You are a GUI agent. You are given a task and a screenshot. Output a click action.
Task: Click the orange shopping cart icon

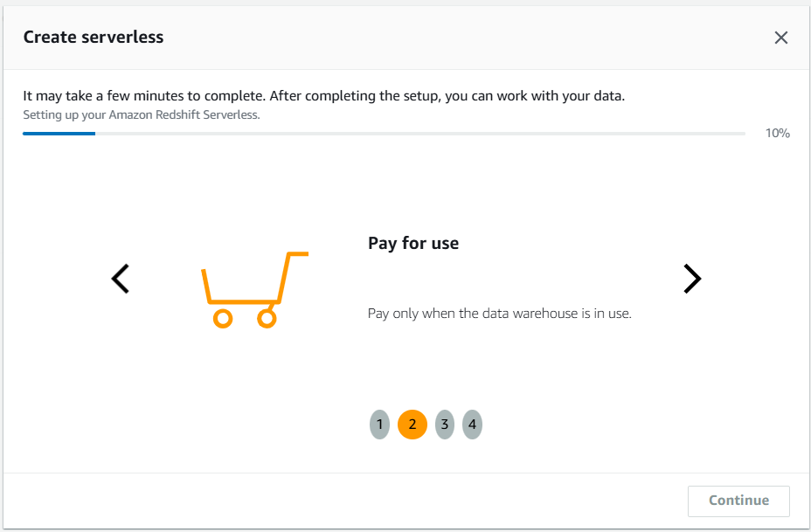tap(253, 290)
